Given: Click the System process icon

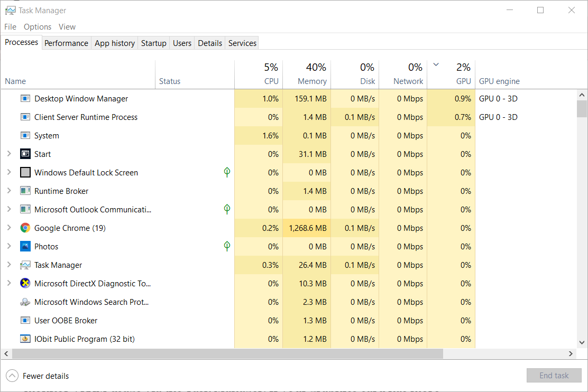Looking at the screenshot, I should (25, 135).
